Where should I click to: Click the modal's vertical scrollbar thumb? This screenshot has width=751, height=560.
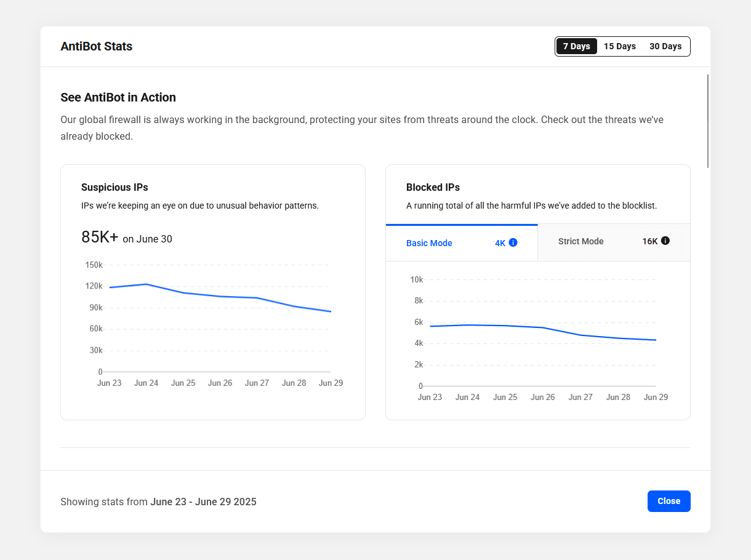tap(708, 121)
